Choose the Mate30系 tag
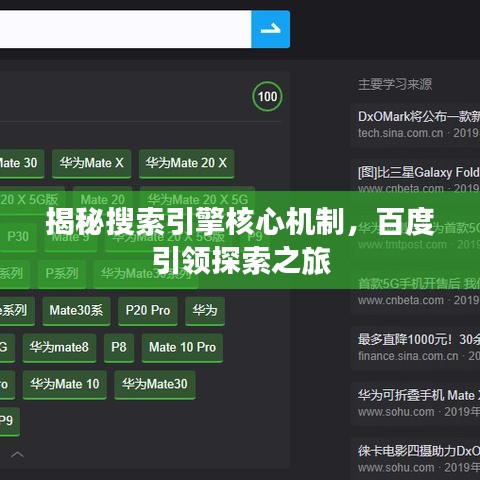This screenshot has width=480, height=480. click(76, 311)
